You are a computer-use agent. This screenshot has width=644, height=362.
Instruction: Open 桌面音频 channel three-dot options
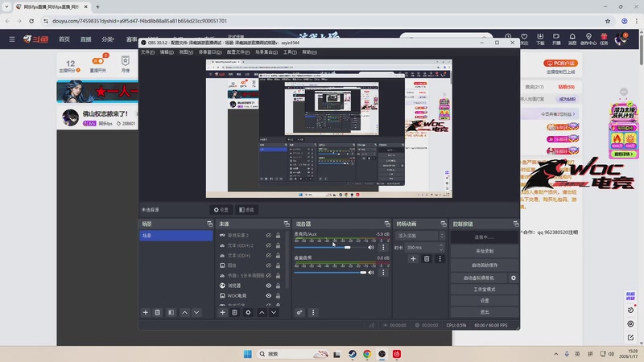click(x=383, y=273)
